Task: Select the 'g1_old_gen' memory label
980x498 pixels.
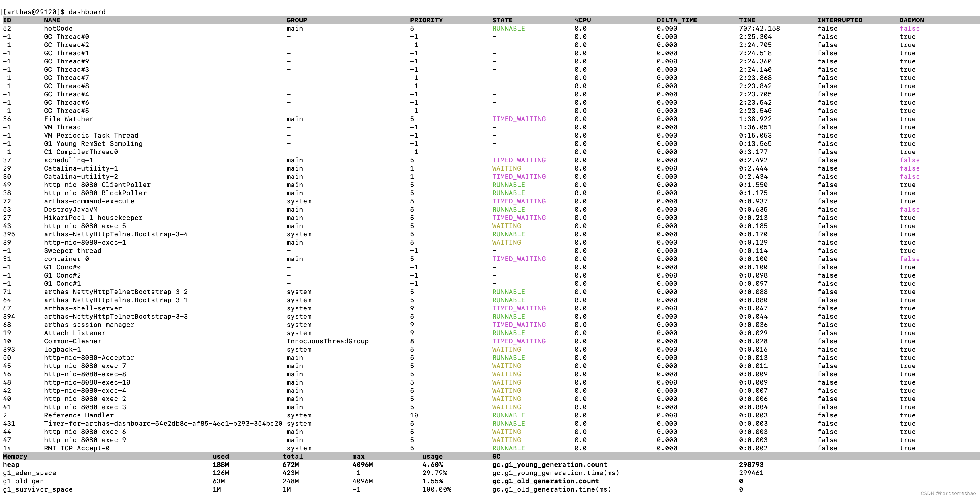Action: coord(23,481)
